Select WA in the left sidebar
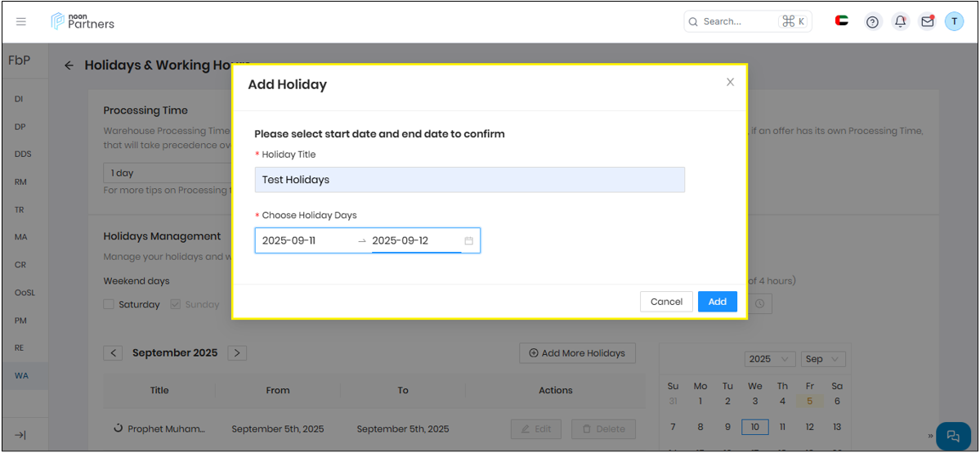This screenshot has width=980, height=453. tap(21, 375)
